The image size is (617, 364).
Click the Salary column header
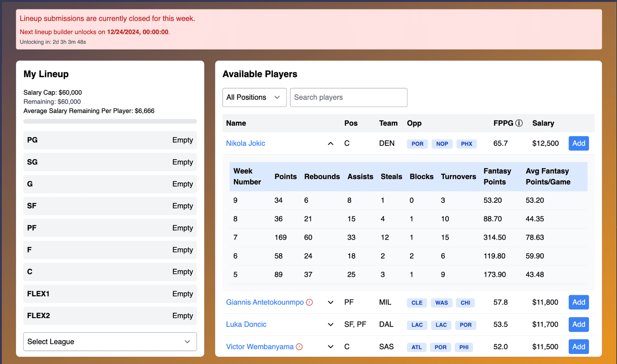[x=543, y=123]
